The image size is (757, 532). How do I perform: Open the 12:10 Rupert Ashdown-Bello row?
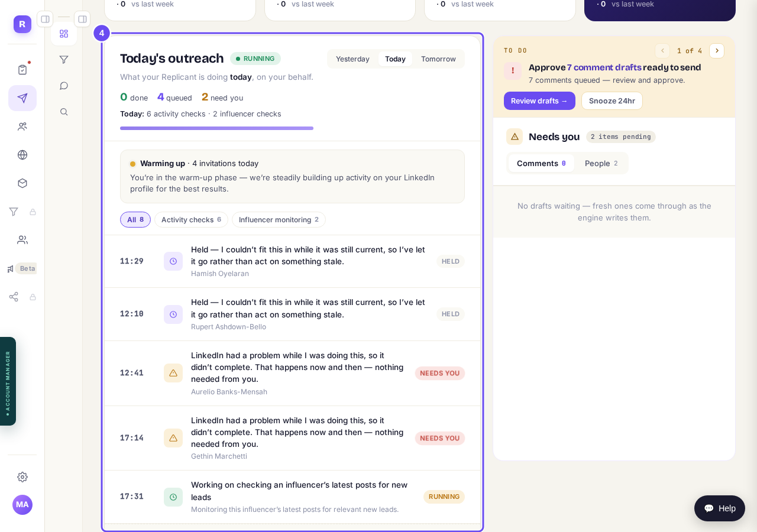[292, 314]
